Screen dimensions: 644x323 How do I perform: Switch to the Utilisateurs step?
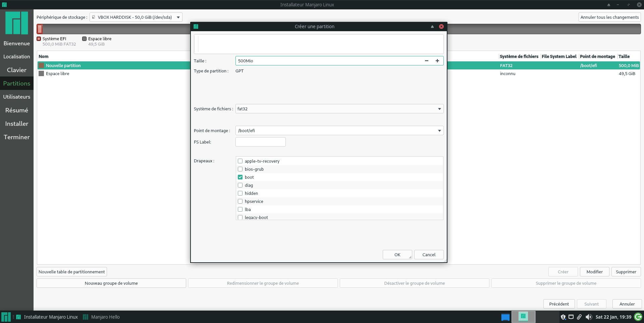coord(17,97)
